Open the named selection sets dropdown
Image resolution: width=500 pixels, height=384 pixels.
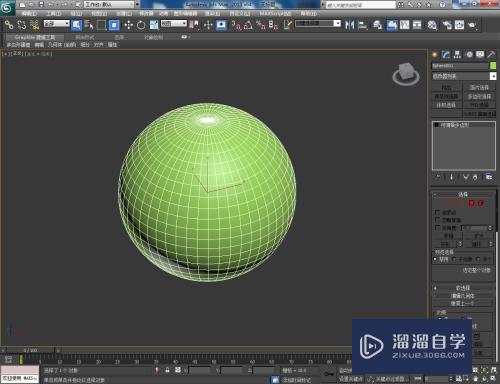[318, 24]
